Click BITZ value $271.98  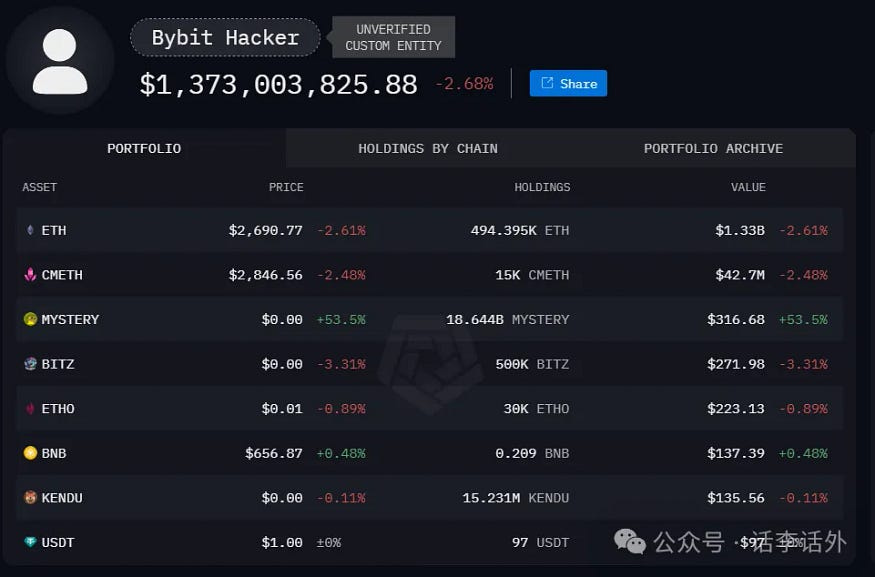point(736,364)
